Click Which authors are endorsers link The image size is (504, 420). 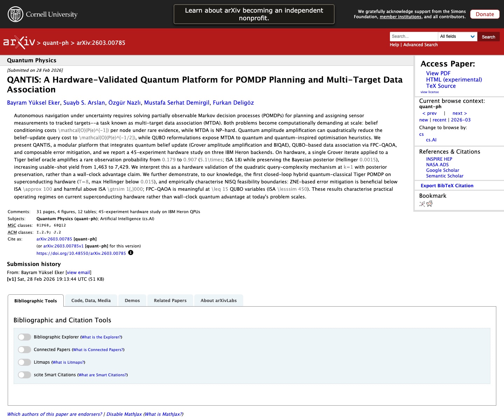[x=55, y=414]
